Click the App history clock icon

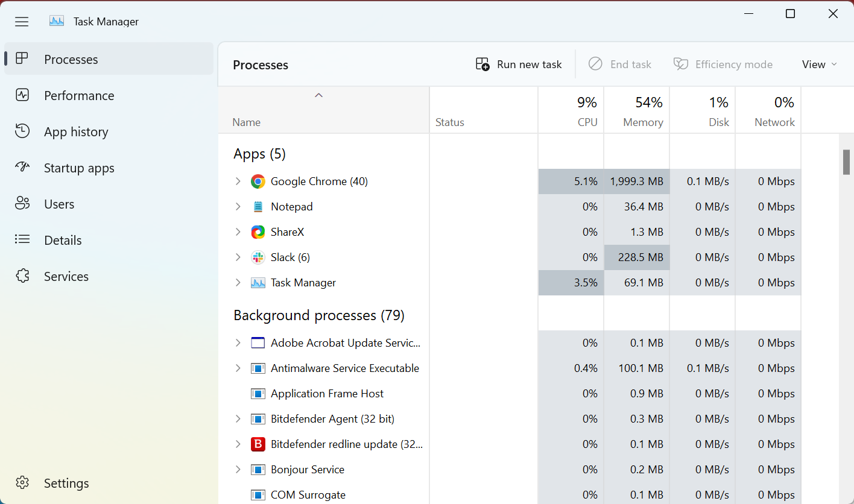click(x=22, y=131)
